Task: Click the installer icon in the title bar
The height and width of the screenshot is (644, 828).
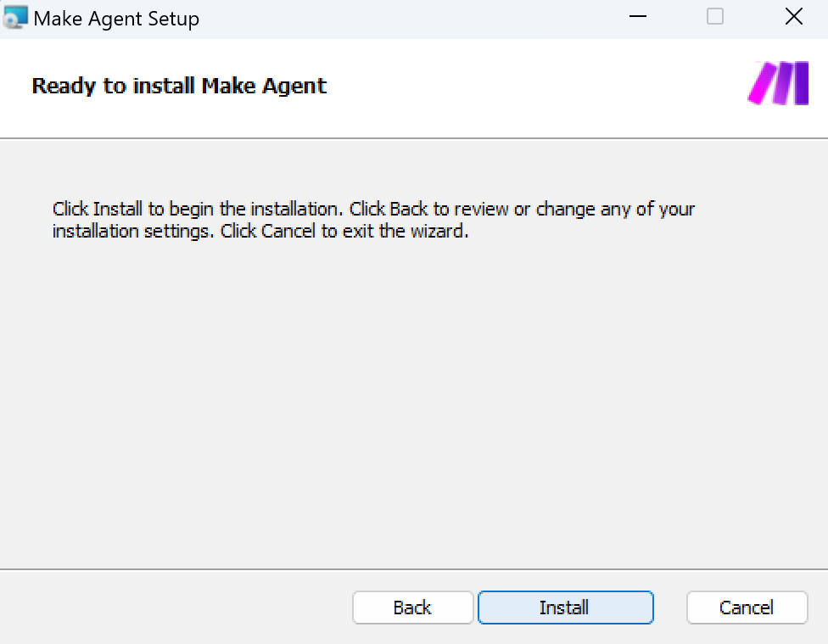Action: pyautogui.click(x=14, y=18)
